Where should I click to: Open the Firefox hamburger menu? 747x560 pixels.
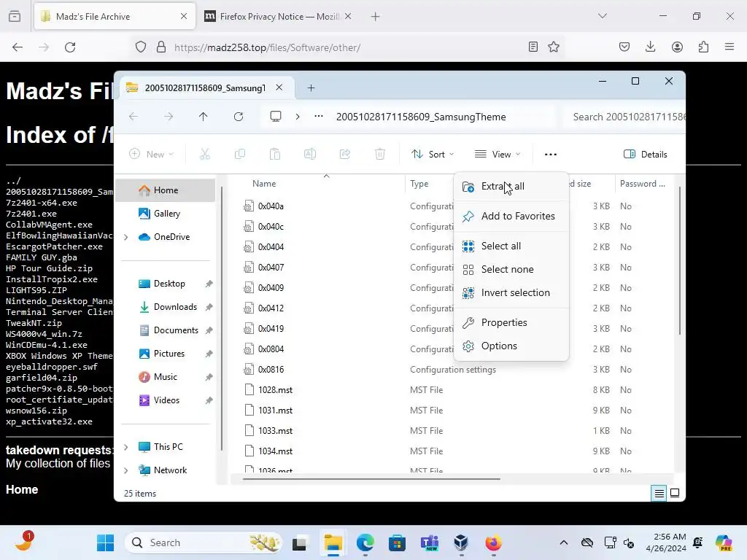729,47
